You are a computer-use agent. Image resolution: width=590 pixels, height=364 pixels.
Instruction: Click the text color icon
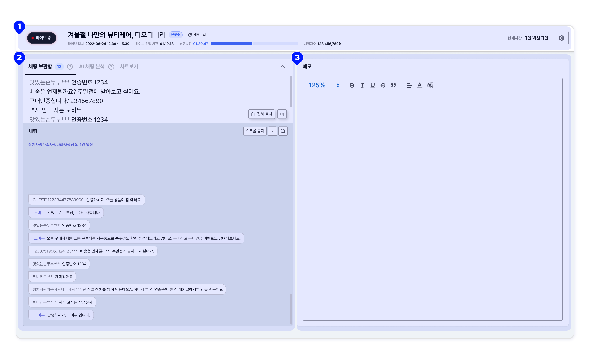[420, 85]
